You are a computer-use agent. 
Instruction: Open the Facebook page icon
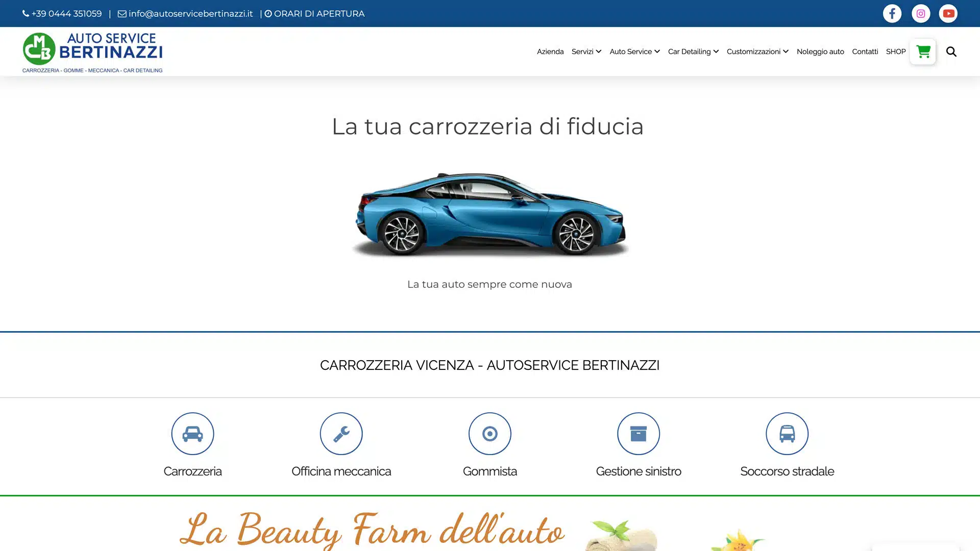892,14
